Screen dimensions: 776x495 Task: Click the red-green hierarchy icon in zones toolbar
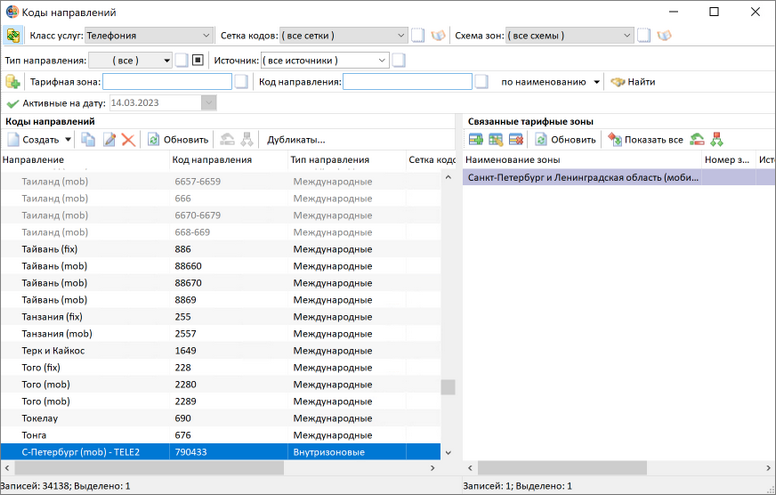click(x=717, y=140)
